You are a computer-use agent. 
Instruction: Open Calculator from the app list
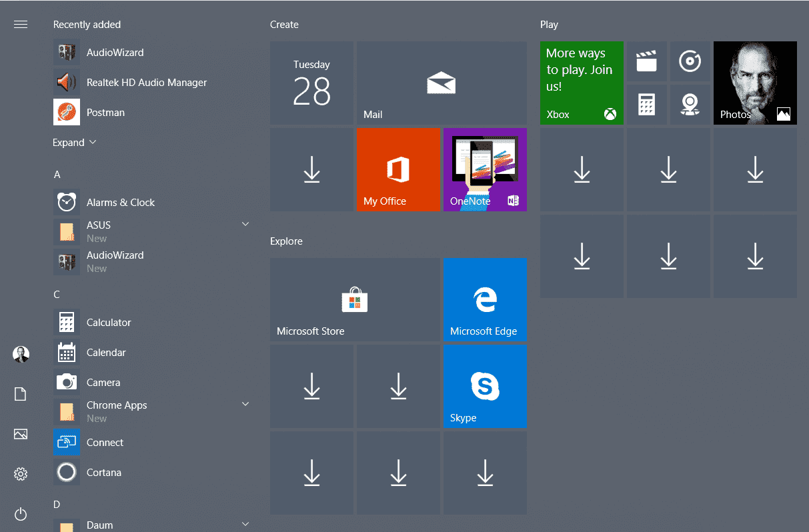(x=151, y=323)
